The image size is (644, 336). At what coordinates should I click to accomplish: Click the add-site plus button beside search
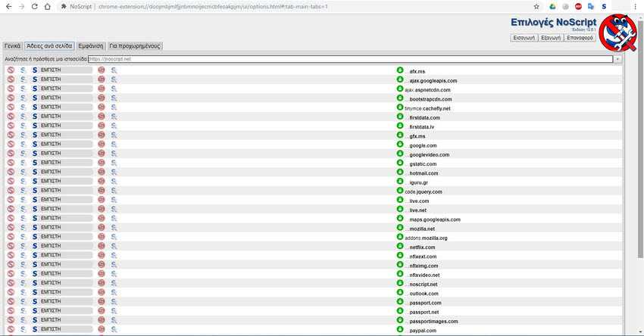[617, 59]
